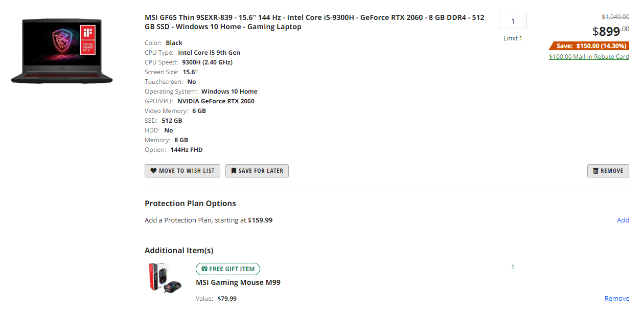
Task: Open the MSI GF65 Thin 9SEXR-839 product title
Action: (314, 22)
